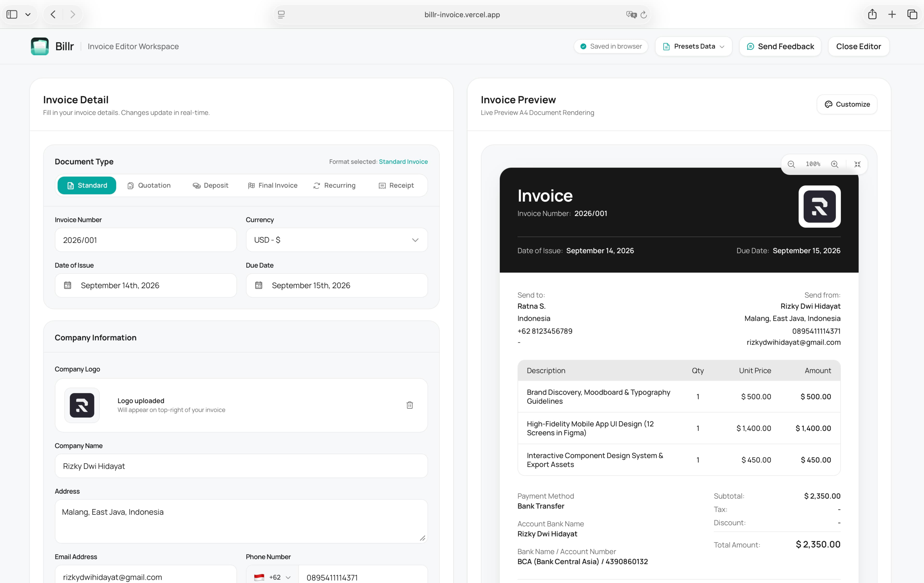Viewport: 924px width, 583px height.
Task: Click the uploaded logo thumbnail in Company Logo
Action: [82, 405]
